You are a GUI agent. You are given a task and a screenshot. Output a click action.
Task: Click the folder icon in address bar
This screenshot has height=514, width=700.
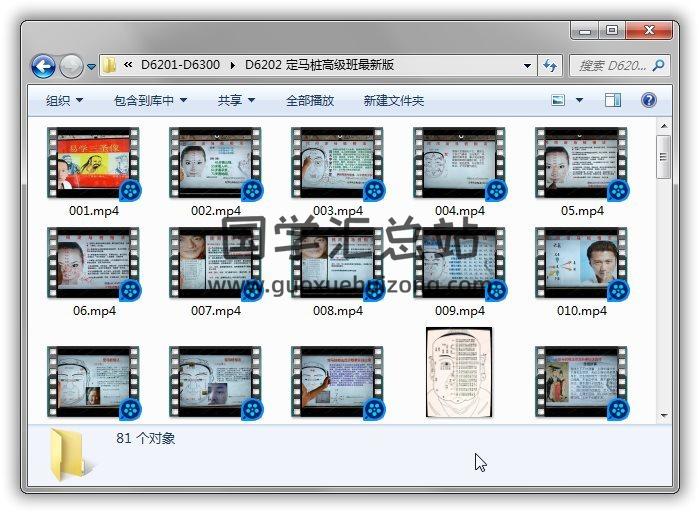tap(110, 66)
